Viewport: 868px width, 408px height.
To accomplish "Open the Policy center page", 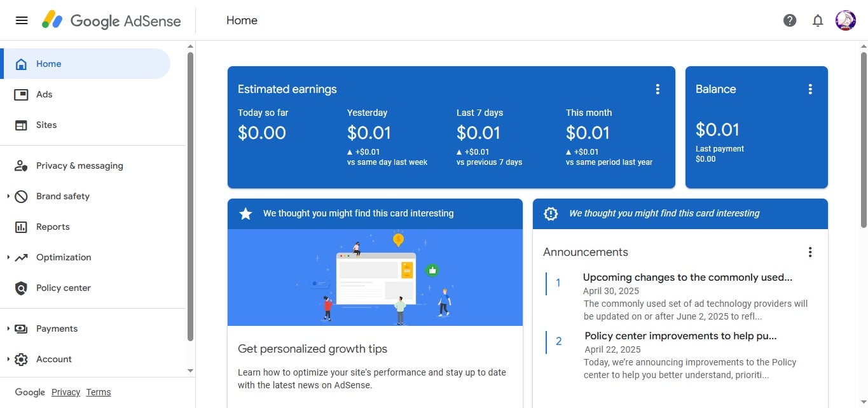I will point(63,288).
